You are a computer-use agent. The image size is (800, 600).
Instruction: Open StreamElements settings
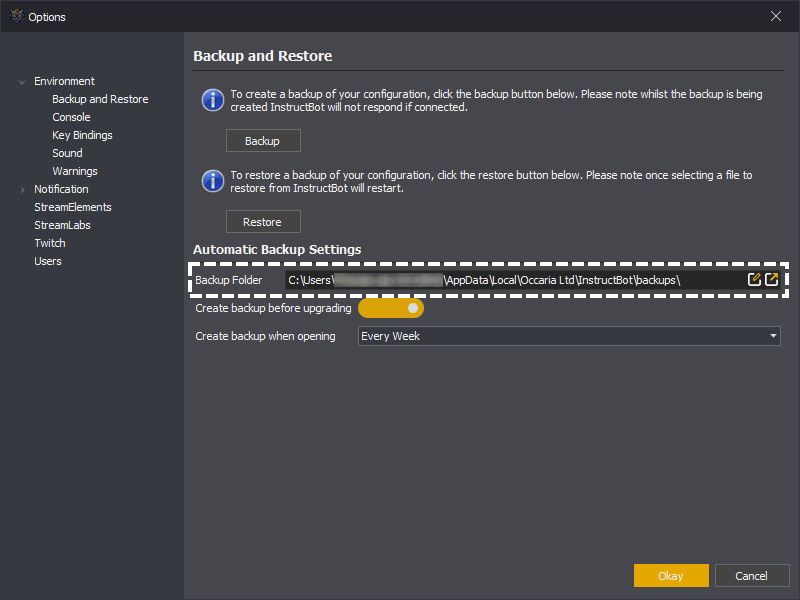tap(72, 207)
